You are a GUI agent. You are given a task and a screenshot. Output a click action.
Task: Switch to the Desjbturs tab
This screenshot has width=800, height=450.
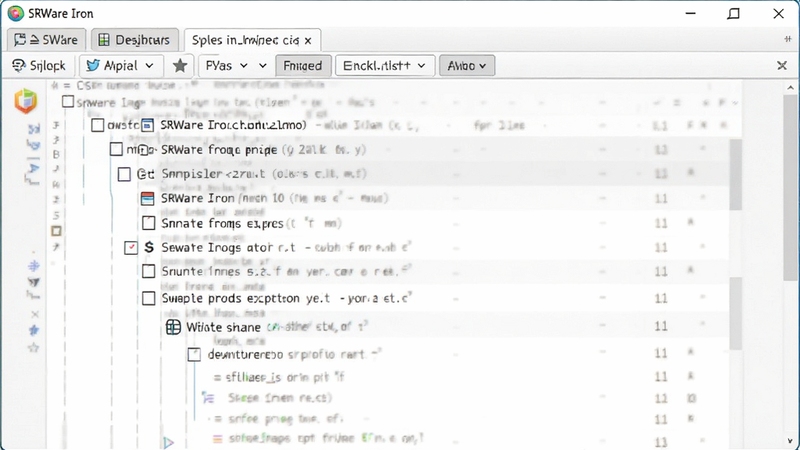point(135,40)
